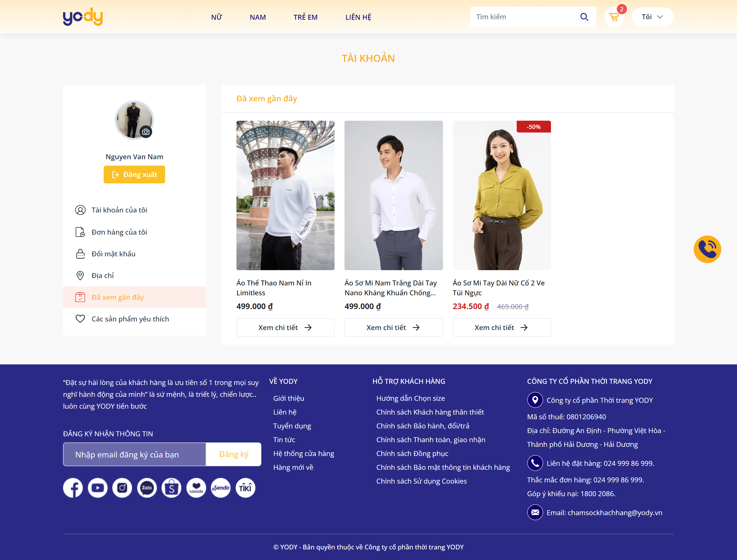737x560 pixels.
Task: Open the YouTube social icon
Action: coord(98,488)
